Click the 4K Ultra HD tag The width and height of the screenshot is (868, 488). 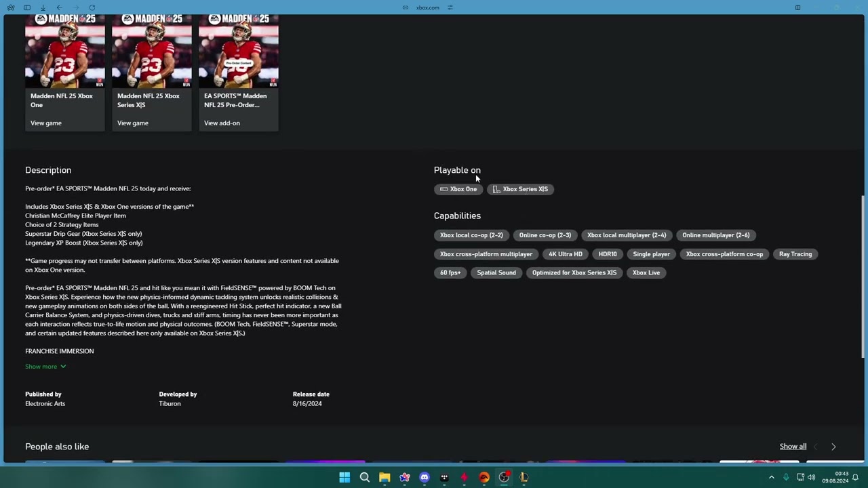point(566,254)
